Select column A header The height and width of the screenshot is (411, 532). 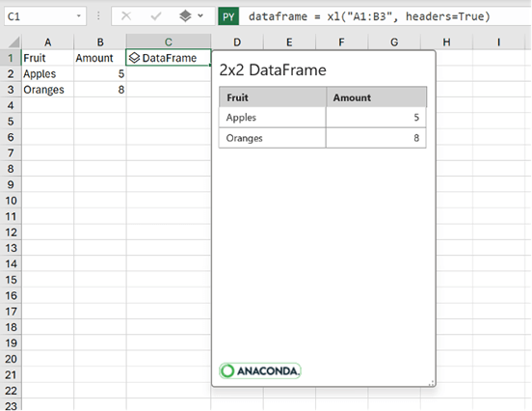click(48, 42)
